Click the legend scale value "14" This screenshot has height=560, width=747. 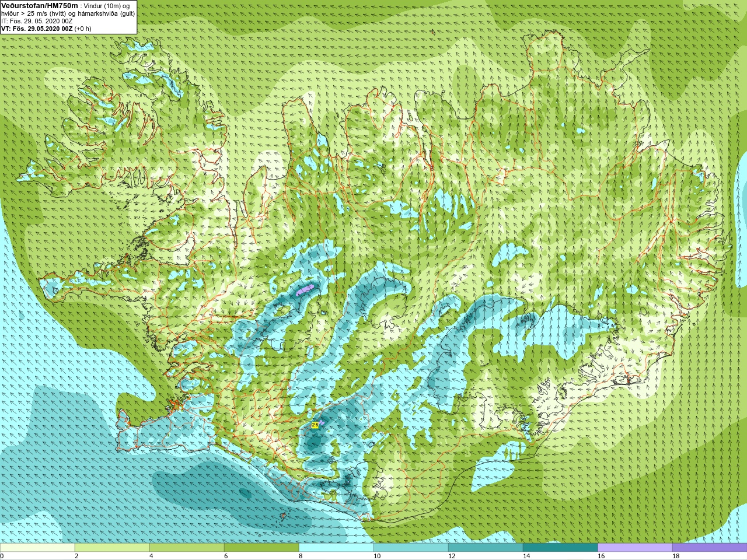point(526,556)
